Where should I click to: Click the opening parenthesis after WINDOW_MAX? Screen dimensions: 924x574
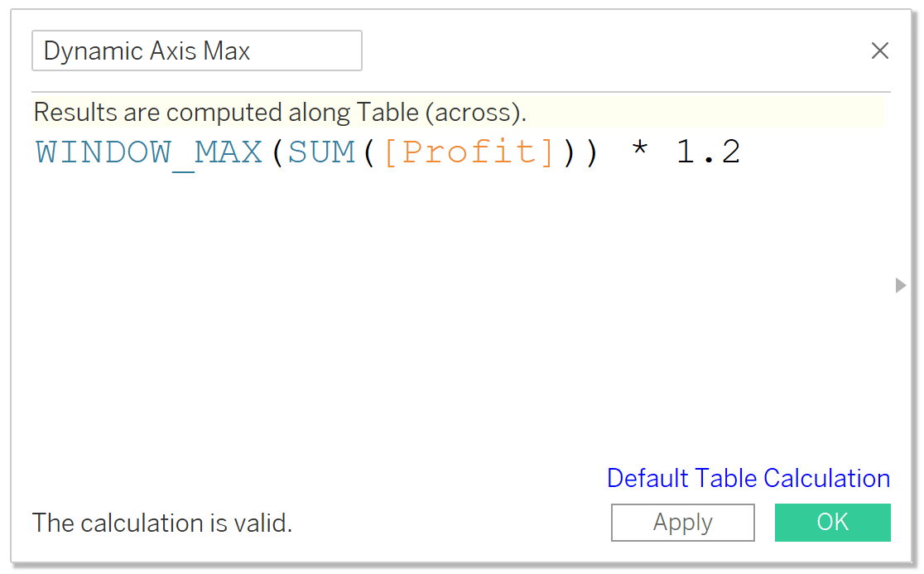click(x=277, y=152)
